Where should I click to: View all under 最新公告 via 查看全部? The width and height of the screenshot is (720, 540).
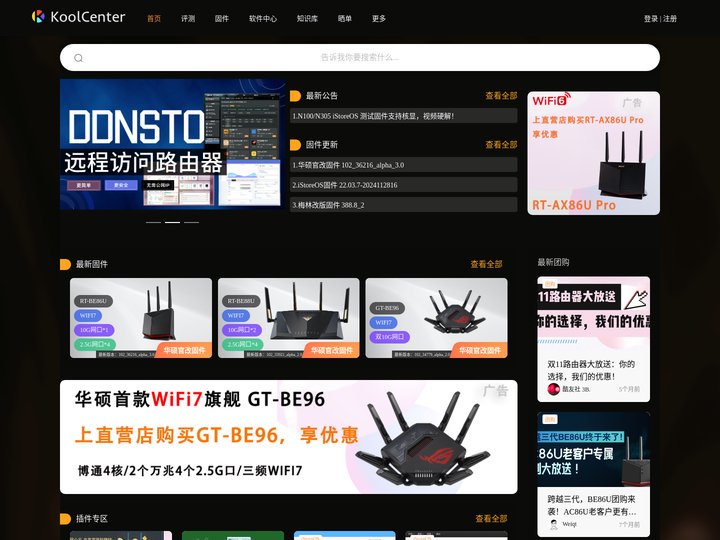(501, 96)
